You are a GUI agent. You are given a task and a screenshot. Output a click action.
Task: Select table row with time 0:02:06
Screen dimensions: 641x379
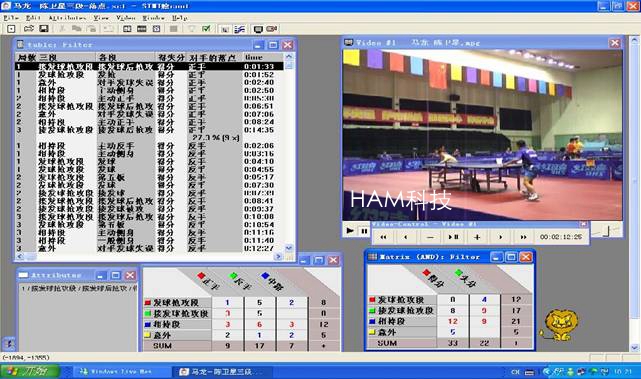(149, 146)
